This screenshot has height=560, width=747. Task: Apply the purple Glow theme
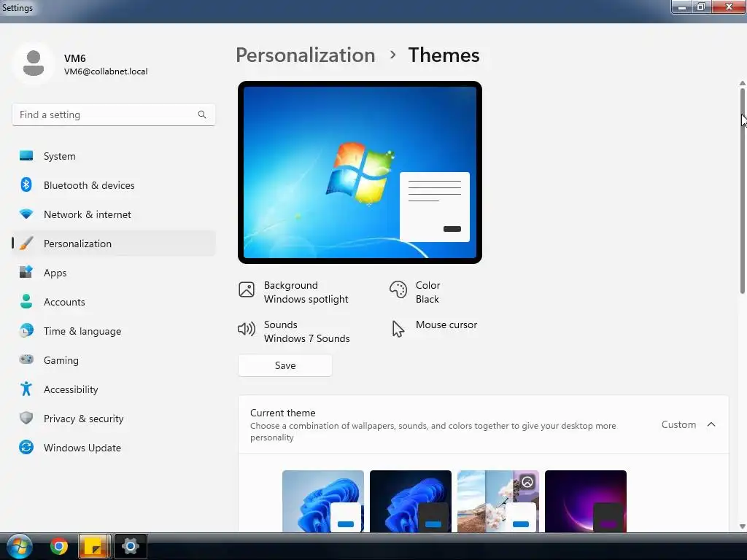pos(586,501)
